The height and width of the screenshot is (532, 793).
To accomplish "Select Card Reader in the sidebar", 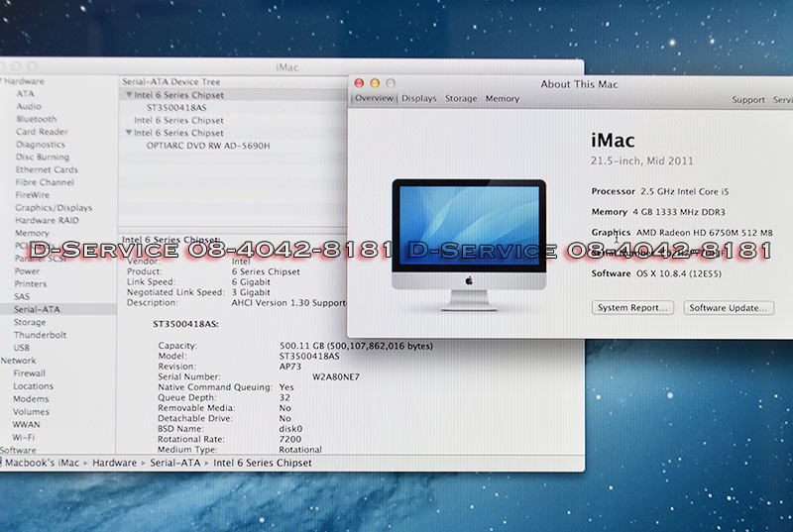I will coord(42,132).
